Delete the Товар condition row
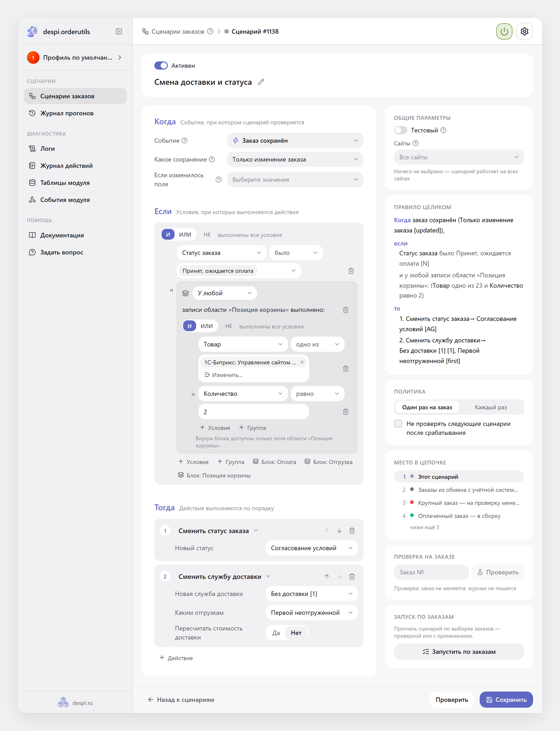 coord(345,369)
